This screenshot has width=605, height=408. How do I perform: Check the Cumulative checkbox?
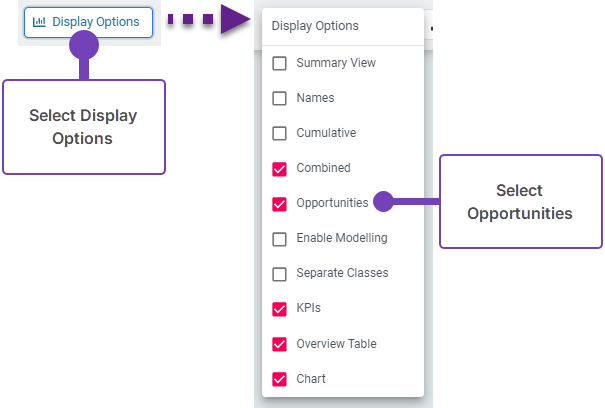point(280,133)
